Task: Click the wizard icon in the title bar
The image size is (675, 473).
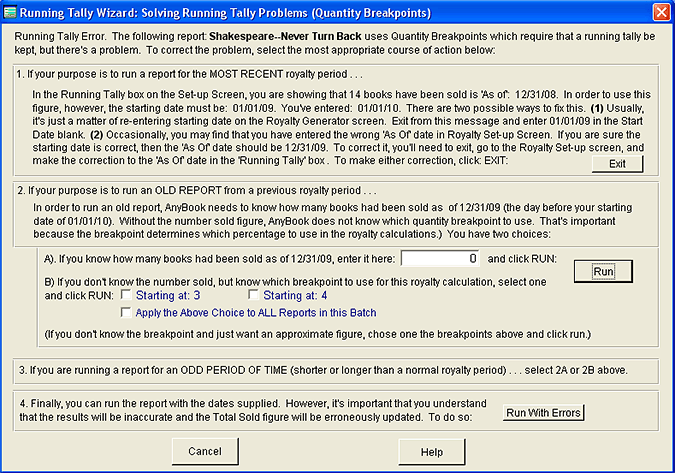Action: (x=12, y=11)
